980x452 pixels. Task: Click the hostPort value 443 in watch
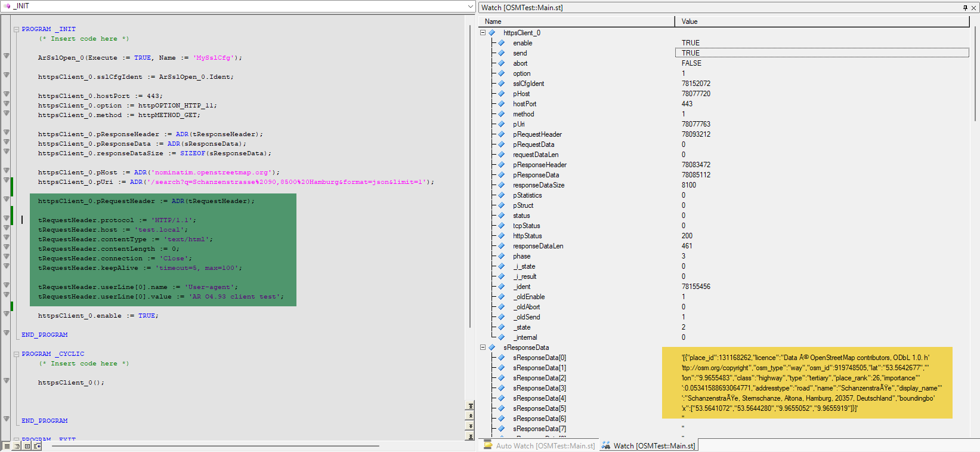687,104
